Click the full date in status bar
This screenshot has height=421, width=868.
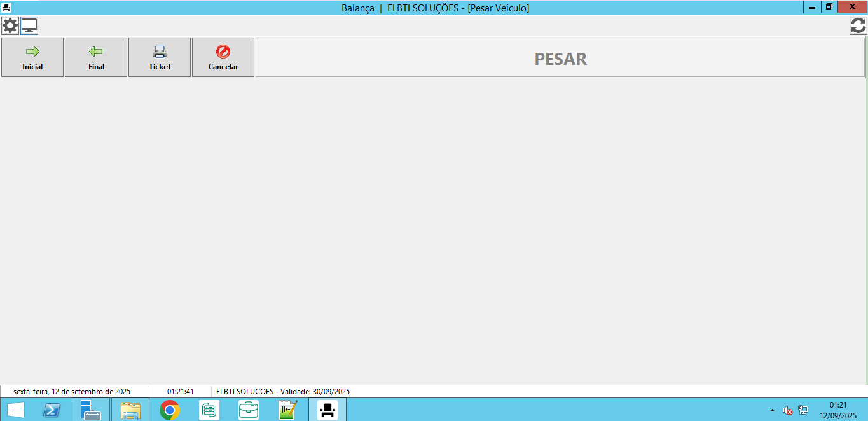point(72,392)
